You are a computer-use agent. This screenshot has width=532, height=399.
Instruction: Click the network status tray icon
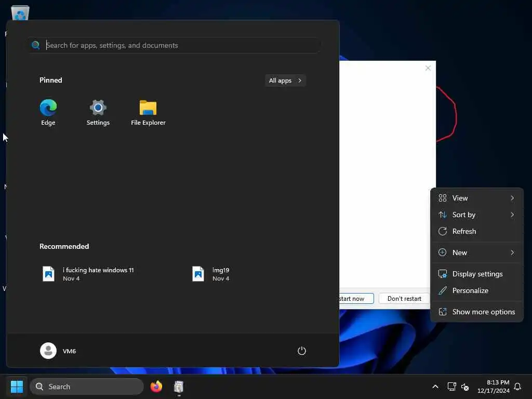pyautogui.click(x=451, y=387)
